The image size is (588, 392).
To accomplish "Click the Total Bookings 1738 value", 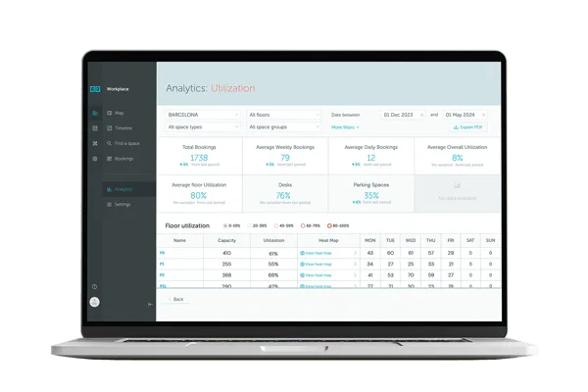I will (x=199, y=158).
